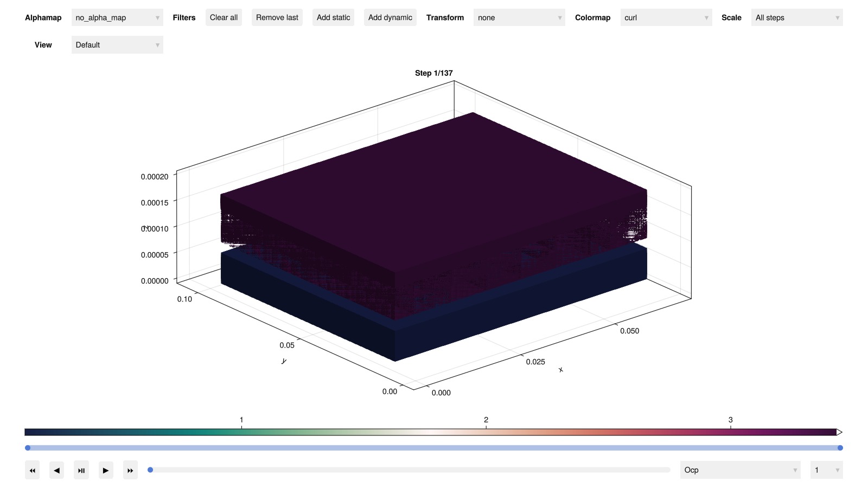Click the Filters label
The width and height of the screenshot is (868, 488).
184,17
